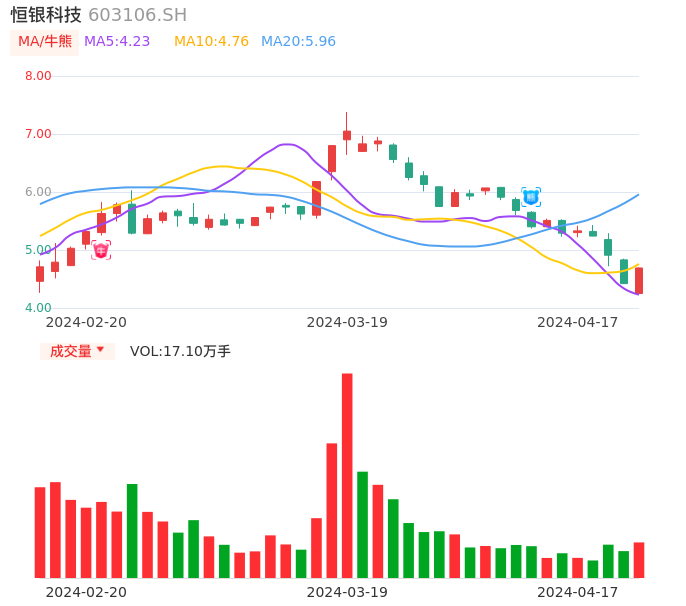Image resolution: width=686 pixels, height=606 pixels.
Task: Click the 4.00 price axis label
Action: tap(38, 308)
